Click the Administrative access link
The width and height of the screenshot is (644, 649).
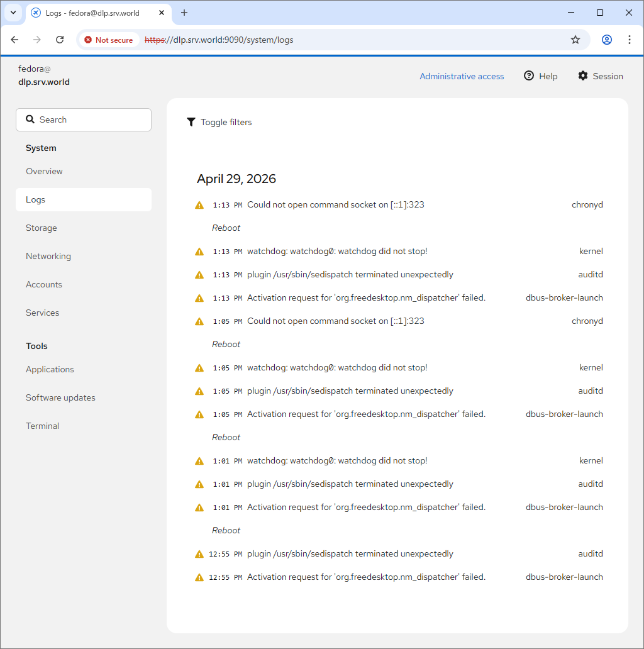[462, 76]
